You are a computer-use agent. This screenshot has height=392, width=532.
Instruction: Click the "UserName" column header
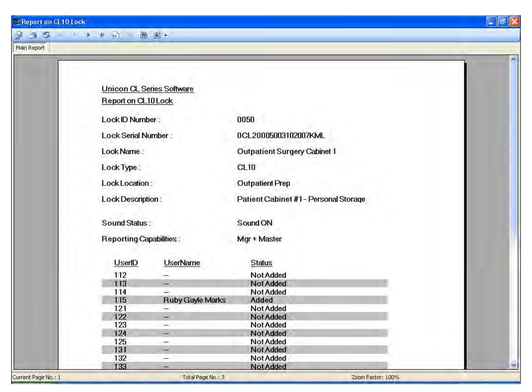pyautogui.click(x=182, y=262)
